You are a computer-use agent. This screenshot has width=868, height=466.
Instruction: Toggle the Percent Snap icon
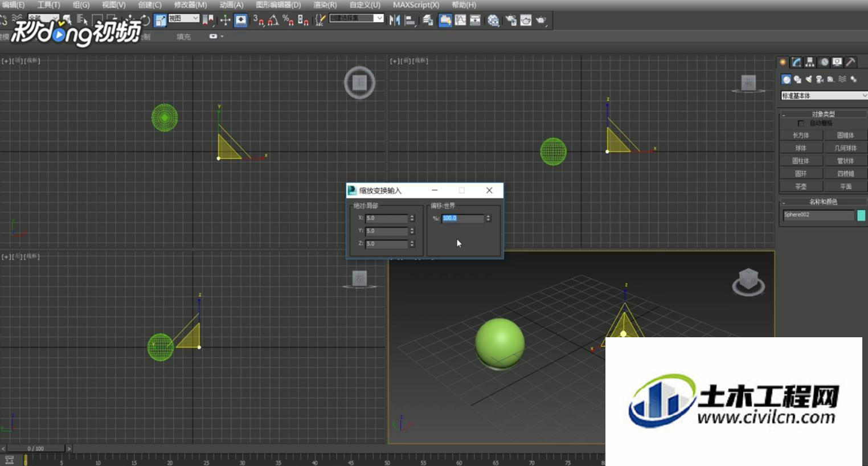click(288, 21)
